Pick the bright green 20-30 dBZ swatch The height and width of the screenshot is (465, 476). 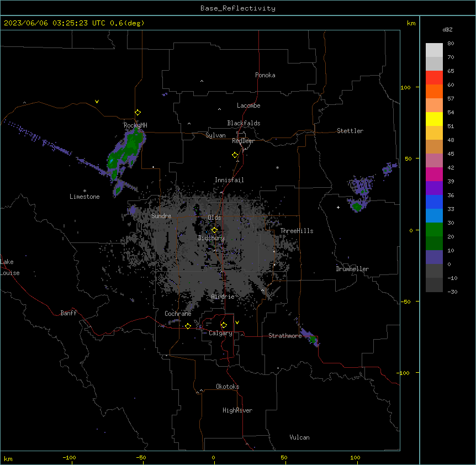tap(434, 230)
